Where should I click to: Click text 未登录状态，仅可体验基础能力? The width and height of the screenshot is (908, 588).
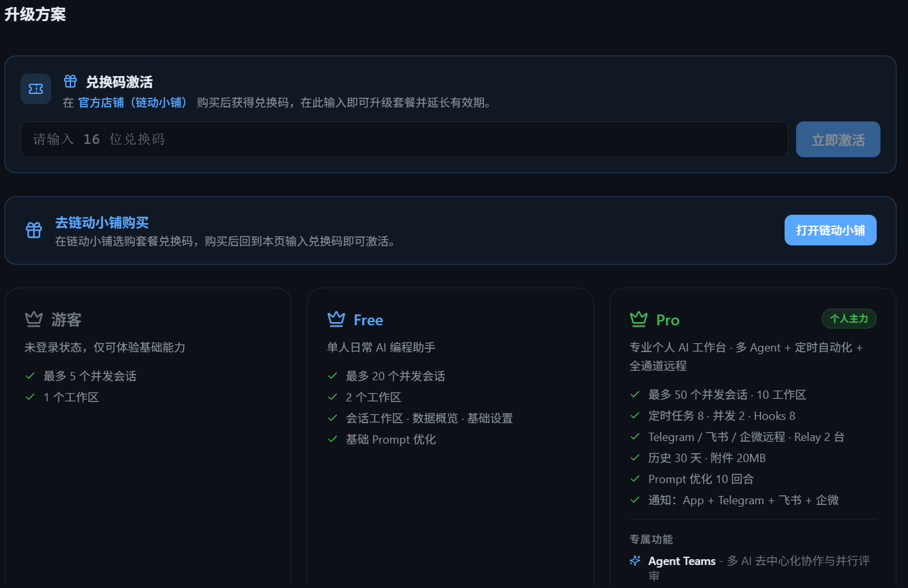(x=105, y=347)
